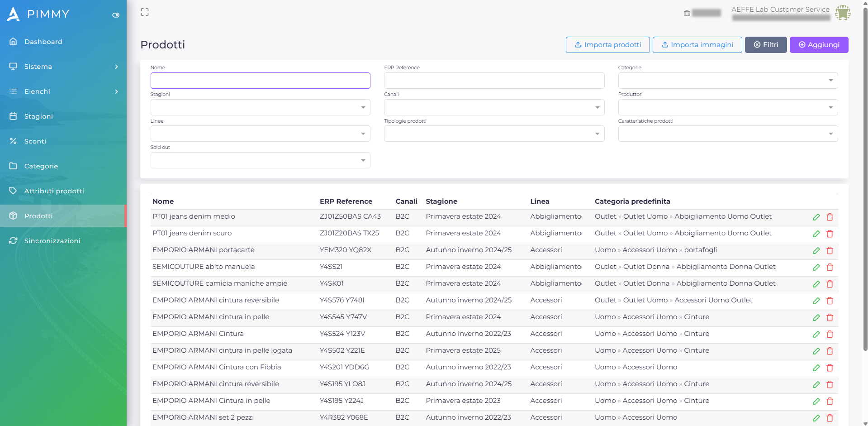Edit SEMICOUTURE abito manuela
The height and width of the screenshot is (426, 868).
coord(816,268)
